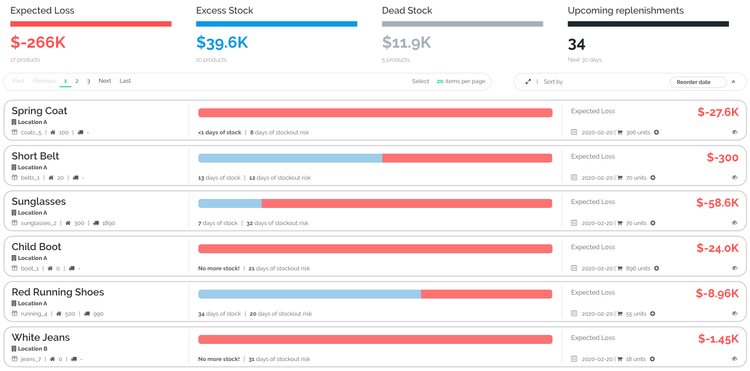Viewport: 750px width, 371px height.
Task: Open the Upcoming replenishments summary card
Action: (648, 34)
